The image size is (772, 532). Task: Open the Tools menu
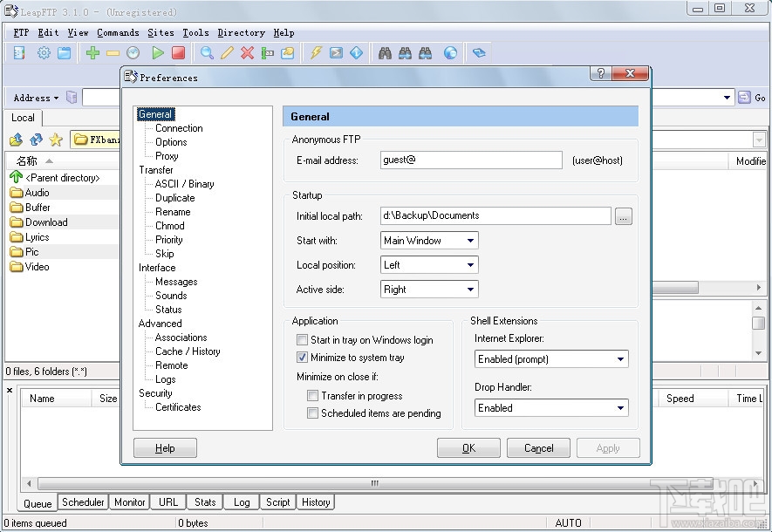[196, 32]
